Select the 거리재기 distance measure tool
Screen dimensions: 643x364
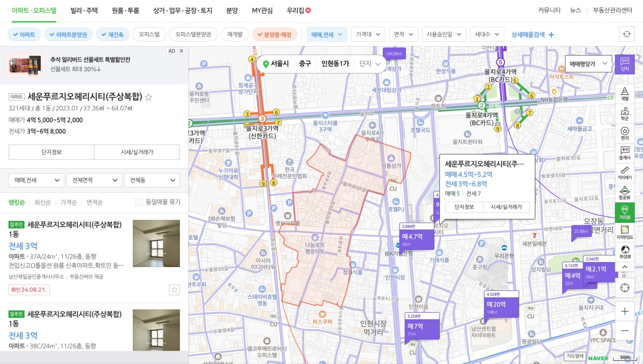point(625,173)
